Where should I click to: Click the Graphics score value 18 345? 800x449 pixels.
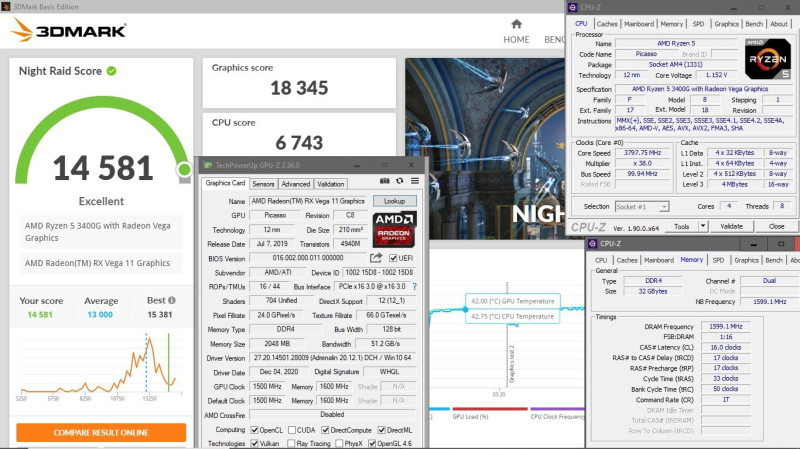point(299,88)
